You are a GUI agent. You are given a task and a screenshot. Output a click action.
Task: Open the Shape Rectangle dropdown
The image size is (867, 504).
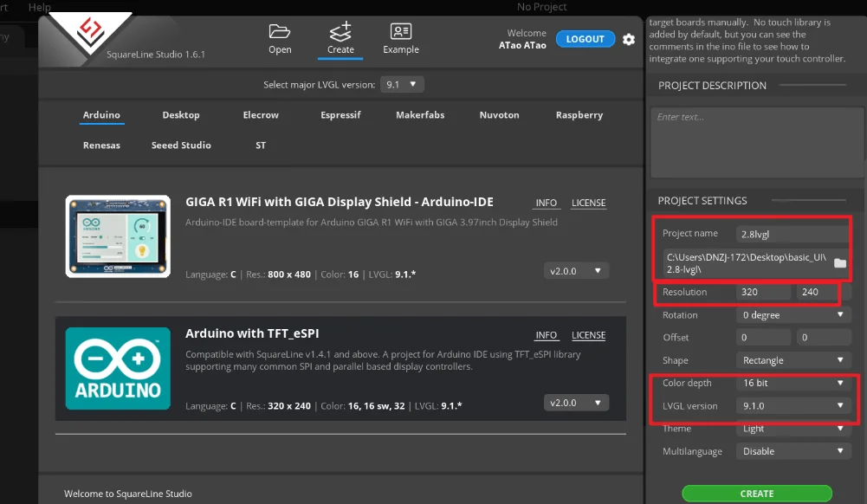coord(793,360)
